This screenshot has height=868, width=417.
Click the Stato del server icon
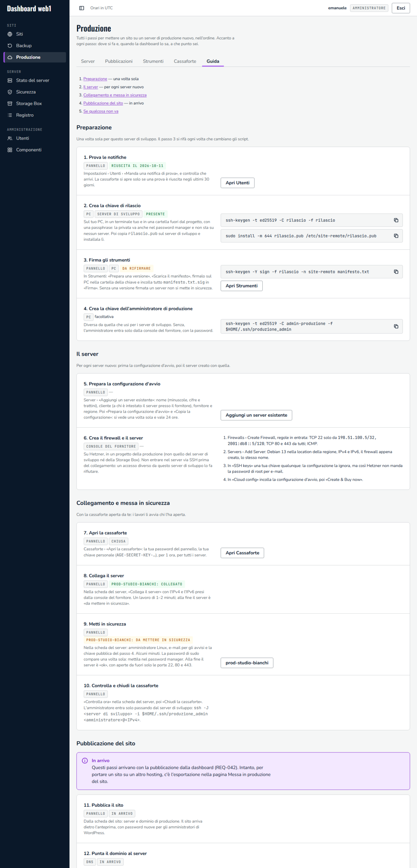[10, 80]
